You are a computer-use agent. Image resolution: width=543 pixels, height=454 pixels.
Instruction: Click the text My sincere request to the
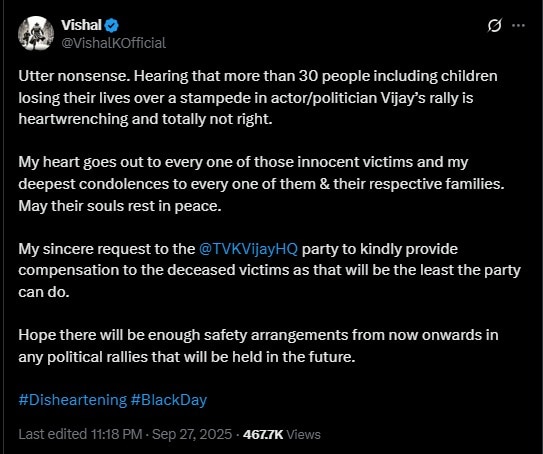pos(107,249)
